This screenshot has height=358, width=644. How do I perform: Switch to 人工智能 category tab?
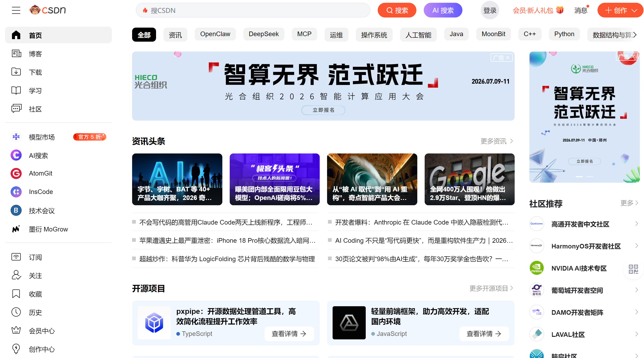[418, 35]
